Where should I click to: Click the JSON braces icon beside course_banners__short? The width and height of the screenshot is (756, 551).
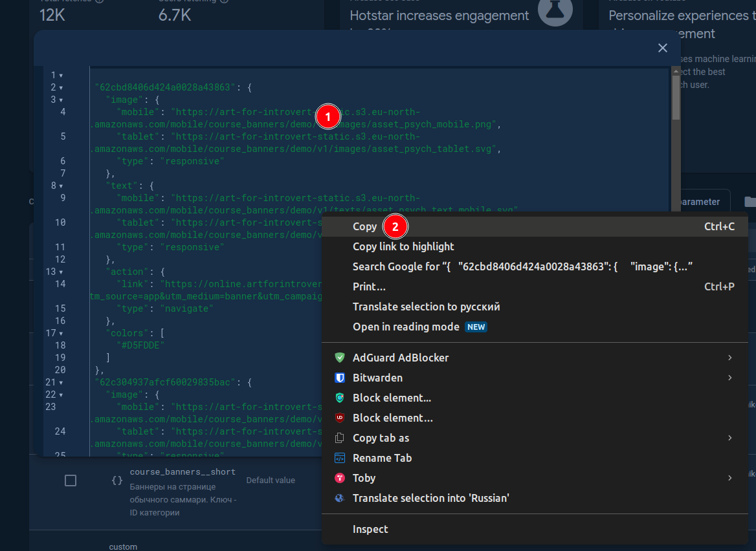pyautogui.click(x=117, y=481)
